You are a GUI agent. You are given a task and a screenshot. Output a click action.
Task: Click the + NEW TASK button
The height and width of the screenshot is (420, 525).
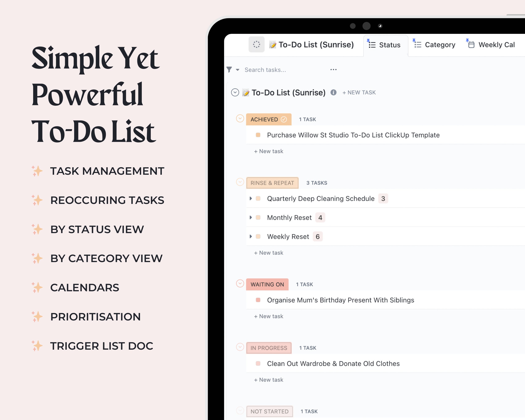(x=360, y=92)
